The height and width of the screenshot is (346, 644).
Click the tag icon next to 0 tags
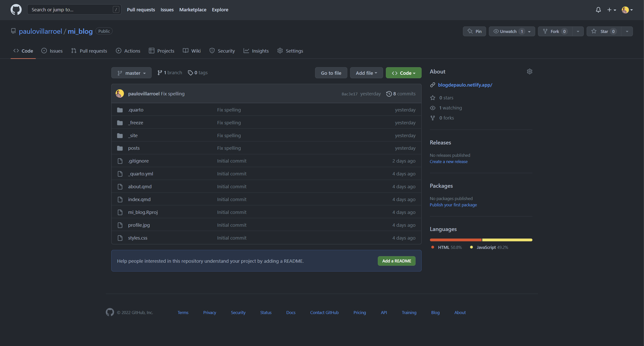click(x=190, y=73)
